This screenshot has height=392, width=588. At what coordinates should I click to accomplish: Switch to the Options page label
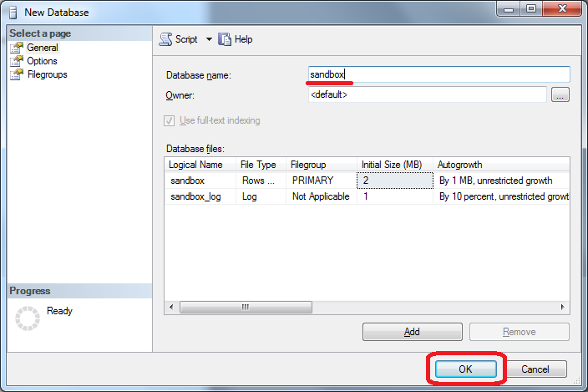point(42,61)
